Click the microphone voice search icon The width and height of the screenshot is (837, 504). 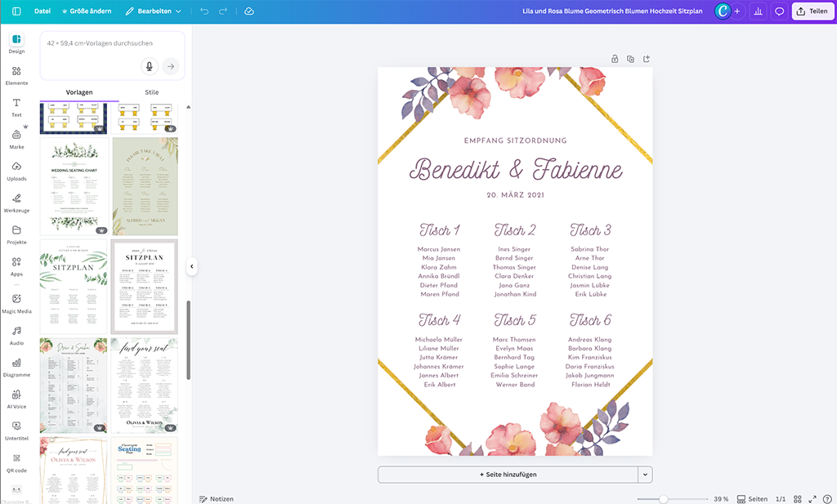(x=150, y=66)
